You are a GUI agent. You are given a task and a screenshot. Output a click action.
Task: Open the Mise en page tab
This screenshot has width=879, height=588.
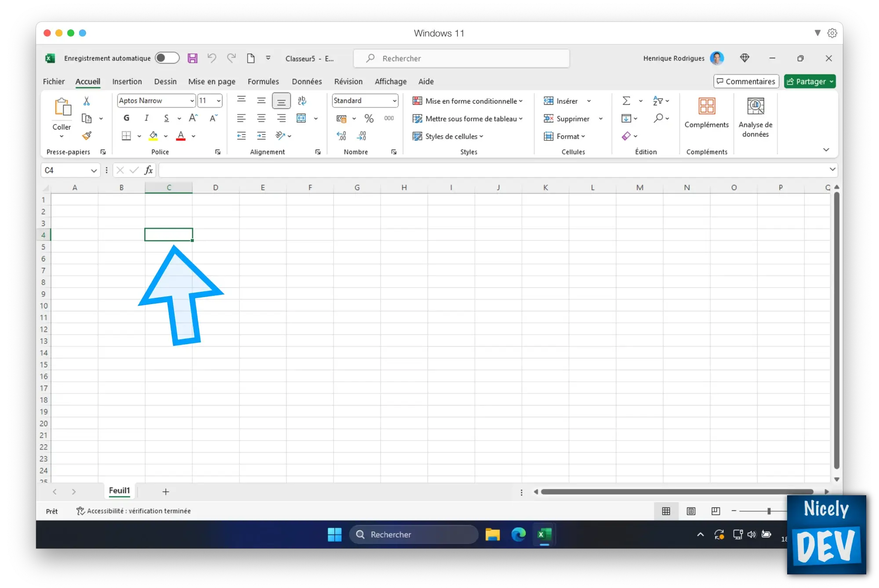pos(212,81)
